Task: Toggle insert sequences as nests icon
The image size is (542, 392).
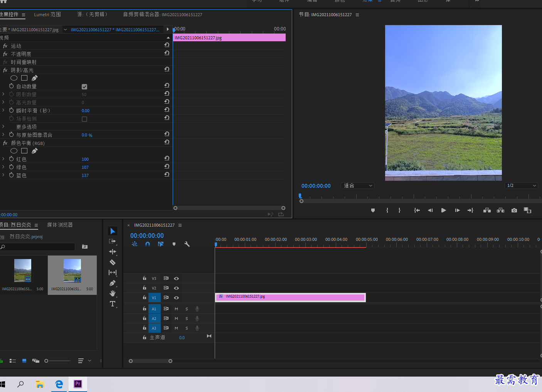Action: tap(135, 244)
